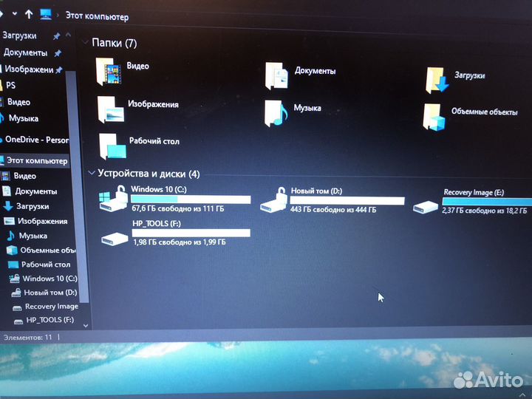Click the text 2,37 ГБ свободно из 18,2 ГБ
This screenshot has height=399, width=532.
click(x=485, y=211)
